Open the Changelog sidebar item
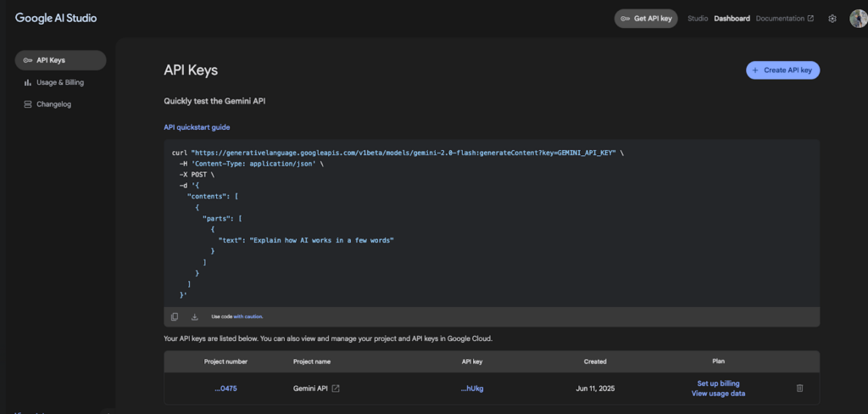Screen dimensions: 868x414 pos(53,104)
